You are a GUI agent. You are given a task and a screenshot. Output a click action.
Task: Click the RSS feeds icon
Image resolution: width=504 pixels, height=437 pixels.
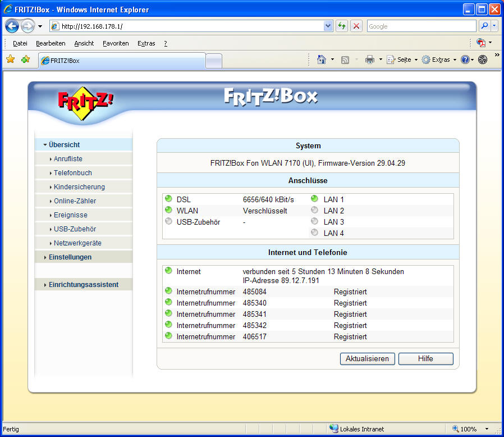345,60
